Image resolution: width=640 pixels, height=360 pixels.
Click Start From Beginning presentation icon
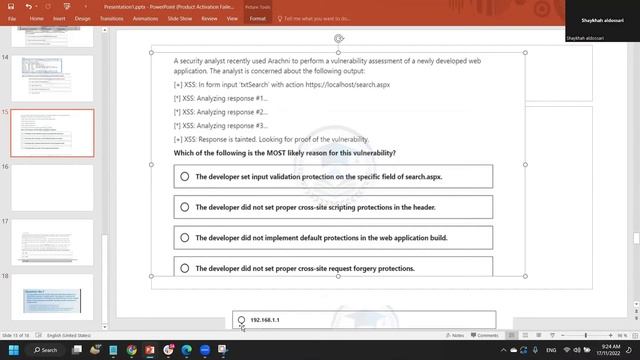pos(67,7)
